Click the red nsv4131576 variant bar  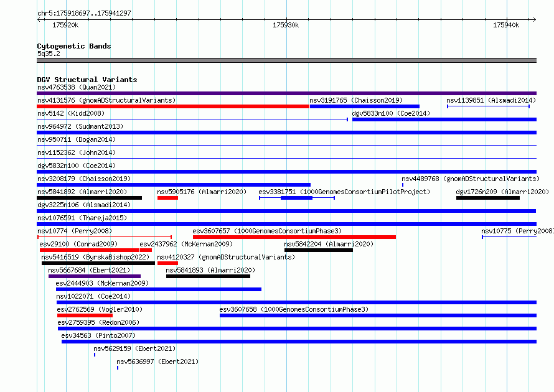click(x=173, y=106)
